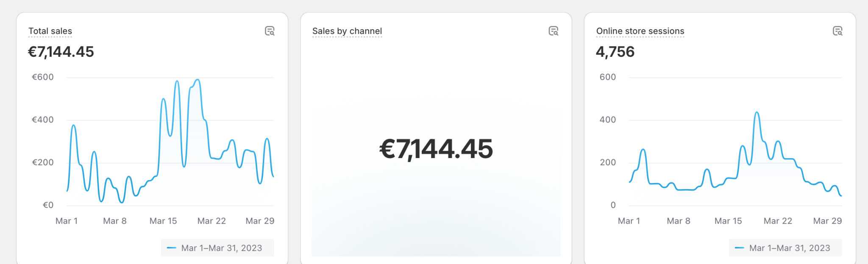Viewport: 868px width, 264px height.
Task: Click Mar 22 label on sessions chart
Action: [x=778, y=221]
